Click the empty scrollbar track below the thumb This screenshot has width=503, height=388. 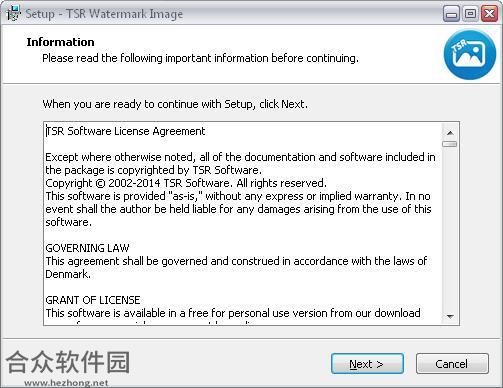pyautogui.click(x=450, y=228)
